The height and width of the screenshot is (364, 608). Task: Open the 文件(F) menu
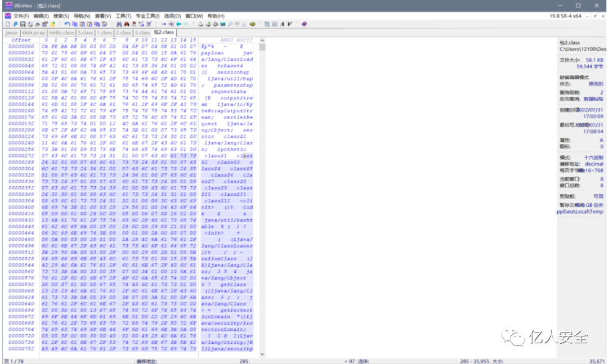21,16
